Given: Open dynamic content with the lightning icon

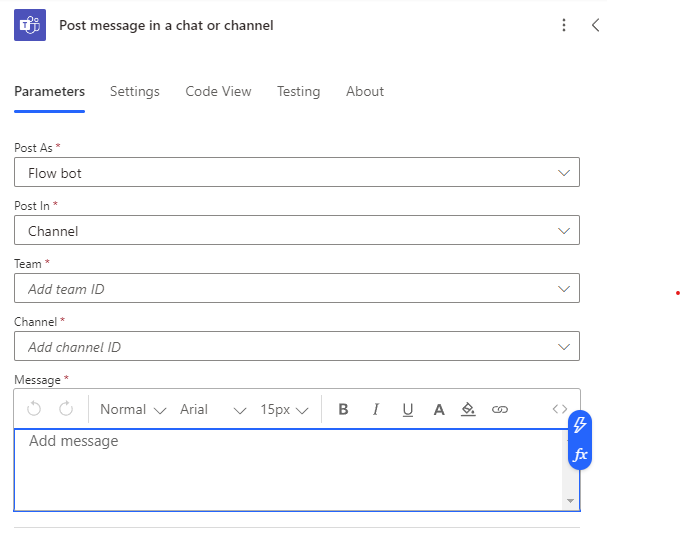Looking at the screenshot, I should 580,425.
